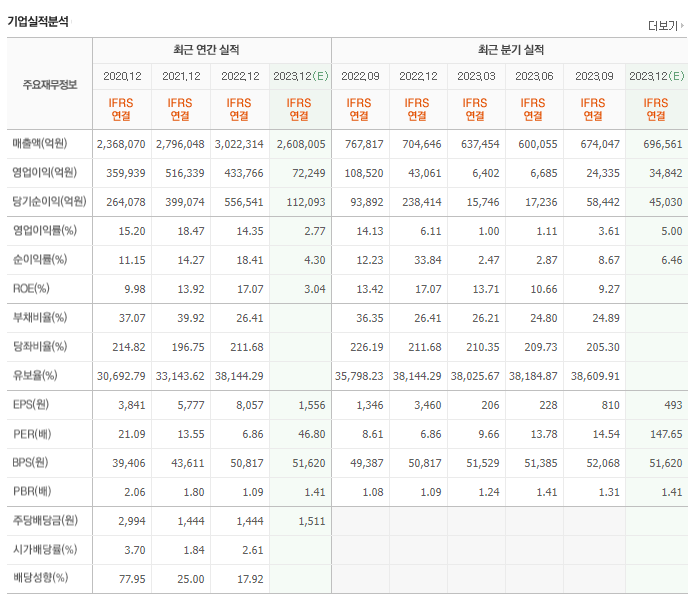Viewport: 697px width, 598px height.
Task: Click the 배당성향(%) row label
Action: pyautogui.click(x=40, y=578)
